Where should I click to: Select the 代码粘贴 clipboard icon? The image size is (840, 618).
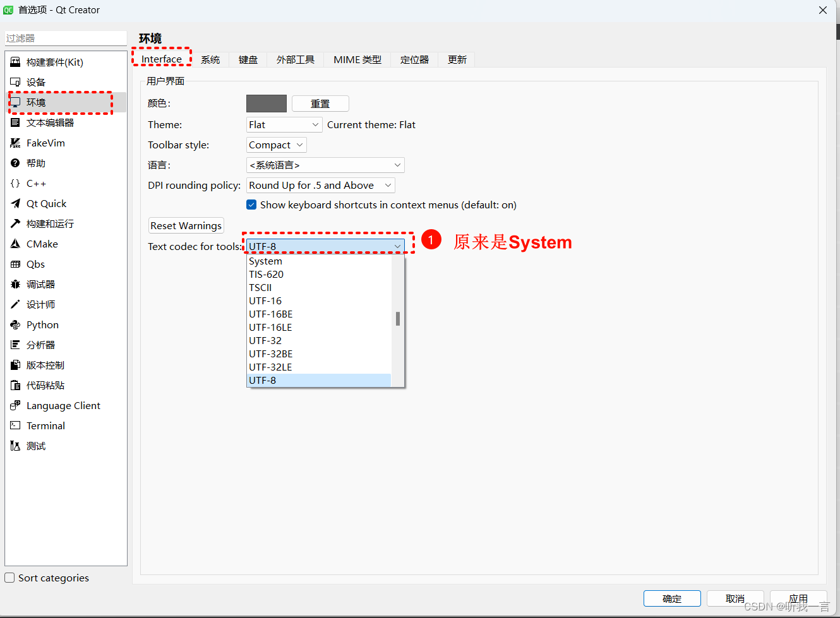click(x=15, y=385)
